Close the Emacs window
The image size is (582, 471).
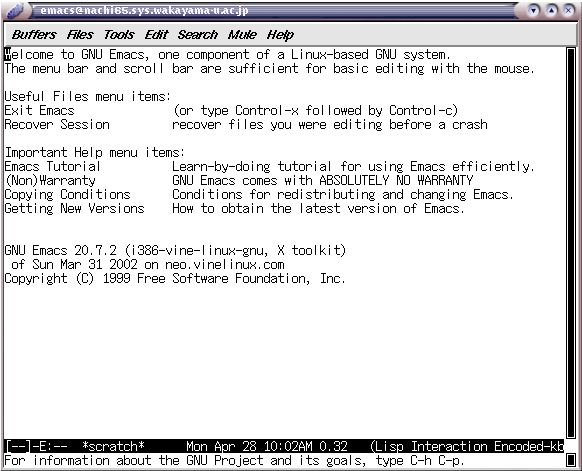(x=568, y=10)
